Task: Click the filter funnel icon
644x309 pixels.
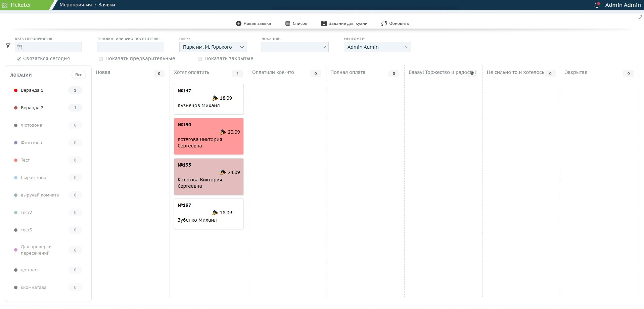Action: click(x=8, y=45)
